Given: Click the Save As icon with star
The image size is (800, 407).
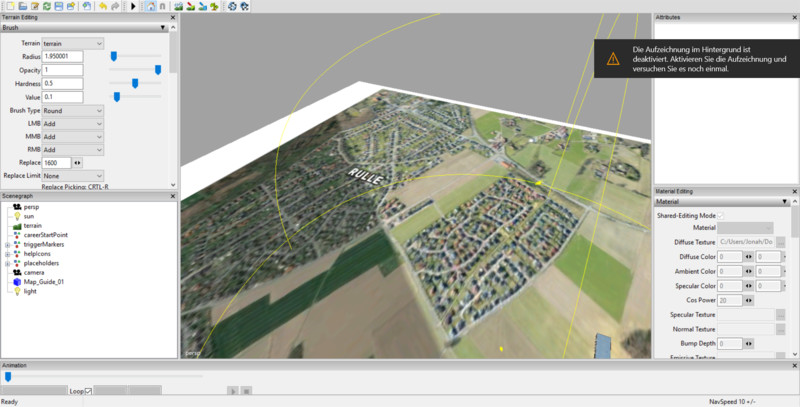Looking at the screenshot, I should [x=71, y=6].
